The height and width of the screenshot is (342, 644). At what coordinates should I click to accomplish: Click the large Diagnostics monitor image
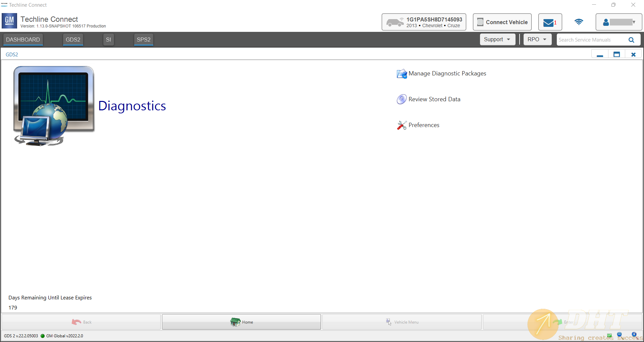point(54,106)
